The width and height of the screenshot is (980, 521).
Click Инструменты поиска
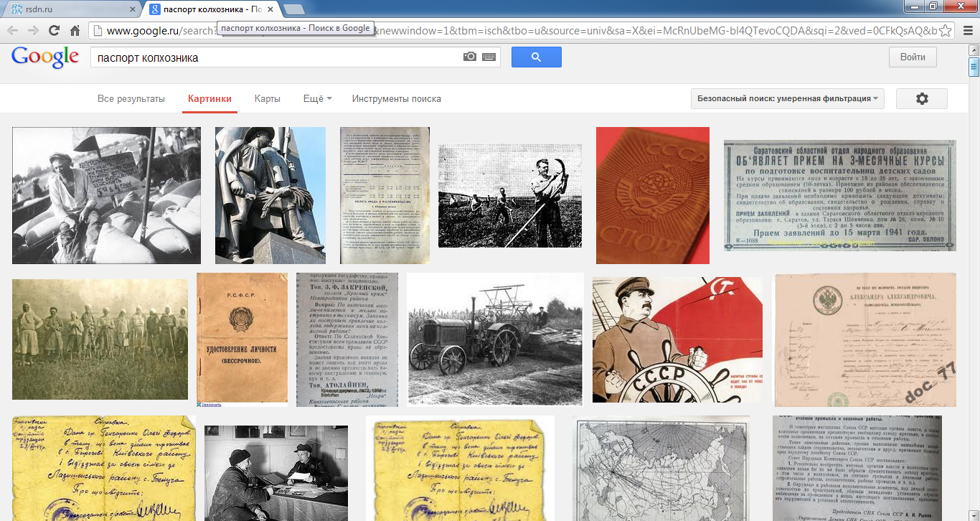point(396,99)
